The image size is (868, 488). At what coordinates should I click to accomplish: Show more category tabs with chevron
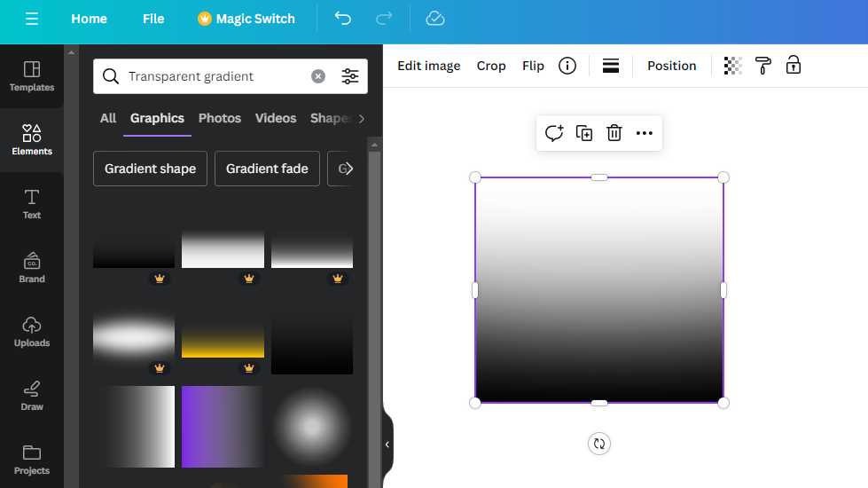tap(362, 119)
